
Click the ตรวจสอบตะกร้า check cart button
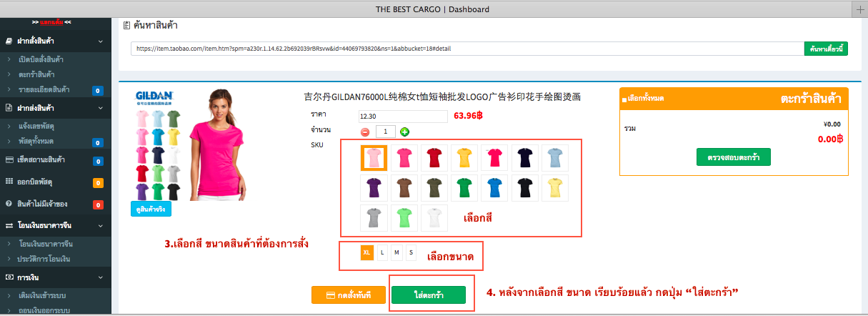click(734, 157)
